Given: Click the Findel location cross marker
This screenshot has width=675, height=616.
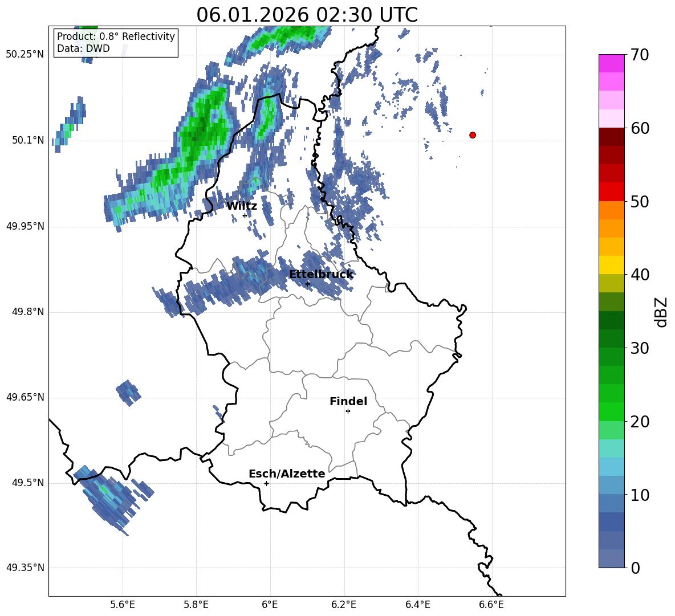Looking at the screenshot, I should [348, 411].
